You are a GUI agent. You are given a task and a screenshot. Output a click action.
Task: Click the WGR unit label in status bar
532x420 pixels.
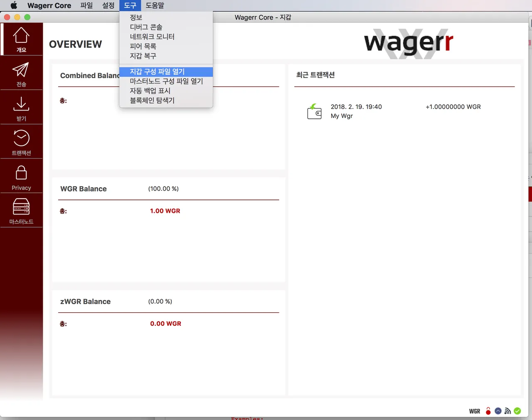coord(475,411)
